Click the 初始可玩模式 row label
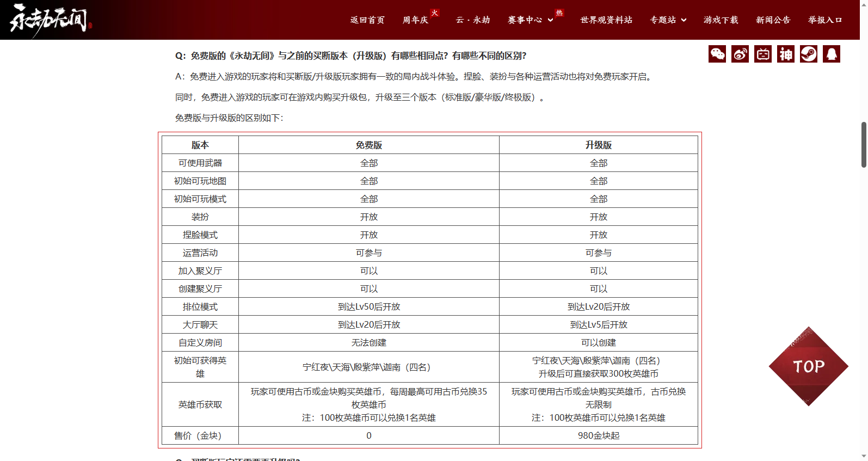This screenshot has width=868, height=461. [x=200, y=199]
